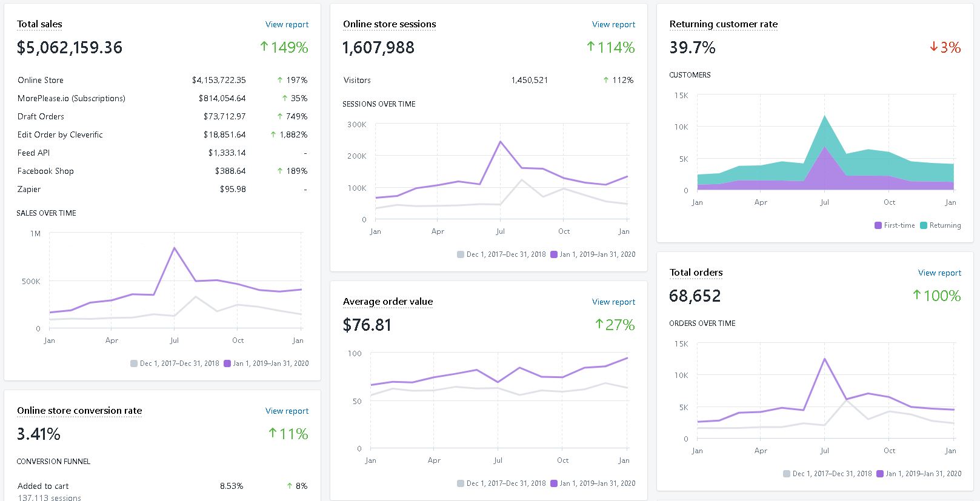This screenshot has width=980, height=501.
Task: Click the red down arrow beside 3%
Action: [933, 47]
